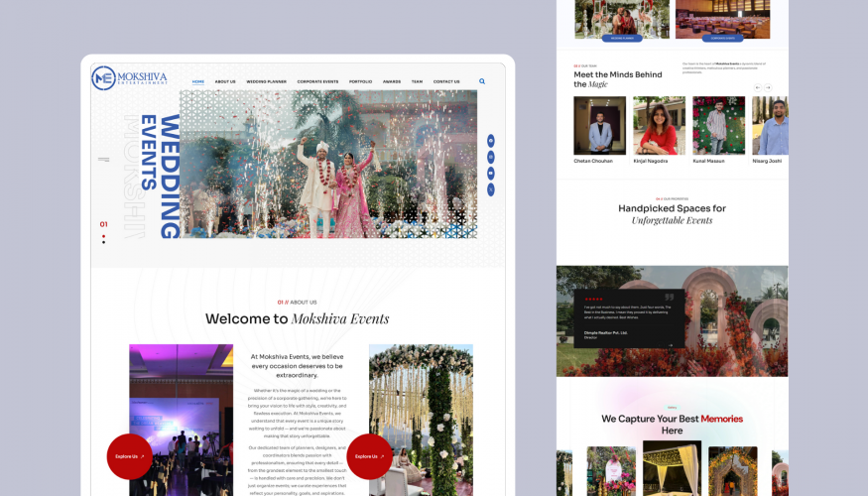Click the hamburger lines icon beside the hero slider

tap(103, 160)
